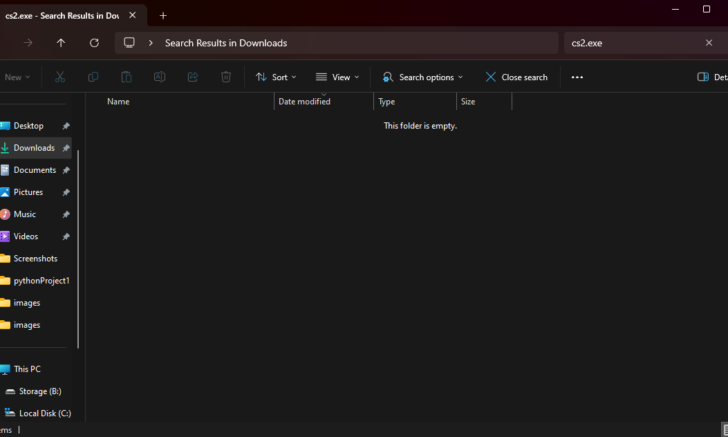Open the See more ellipsis menu
Viewport: 728px width, 437px height.
pyautogui.click(x=577, y=77)
